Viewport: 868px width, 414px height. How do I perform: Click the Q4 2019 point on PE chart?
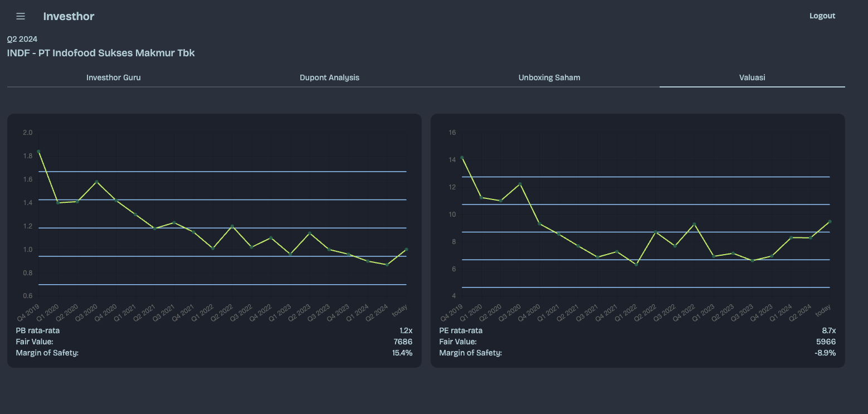462,158
